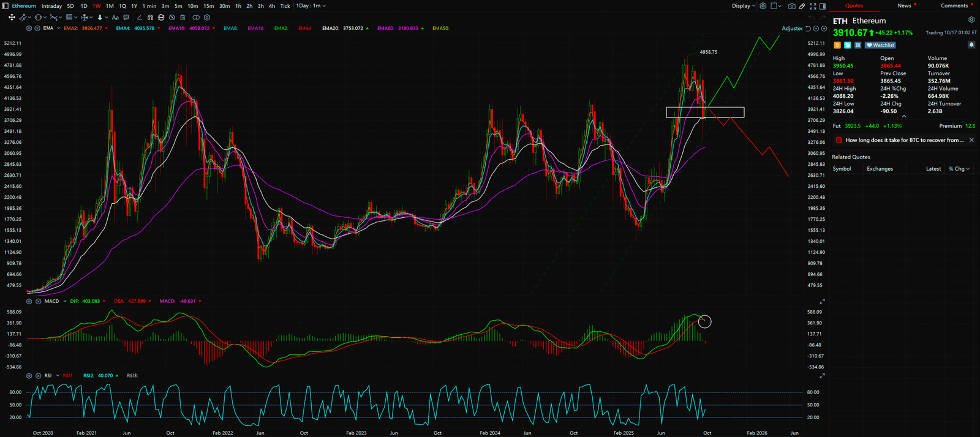Open the 1Day : 1m interval dropdown
Viewport: 980px width, 437px height.
point(311,6)
